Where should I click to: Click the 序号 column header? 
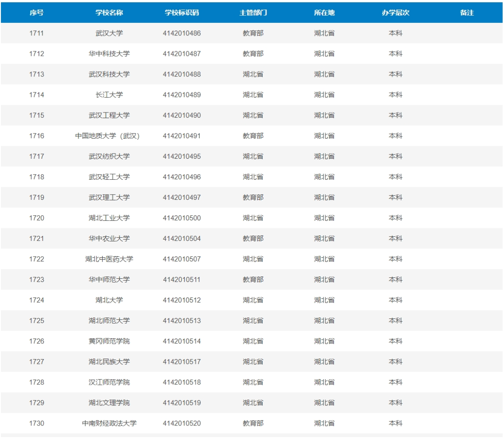coord(36,13)
